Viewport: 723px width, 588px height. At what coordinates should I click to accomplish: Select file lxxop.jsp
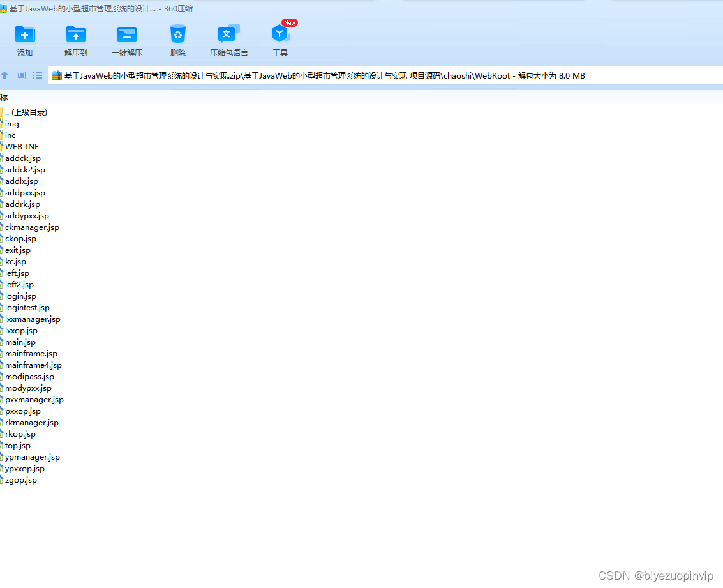click(19, 331)
